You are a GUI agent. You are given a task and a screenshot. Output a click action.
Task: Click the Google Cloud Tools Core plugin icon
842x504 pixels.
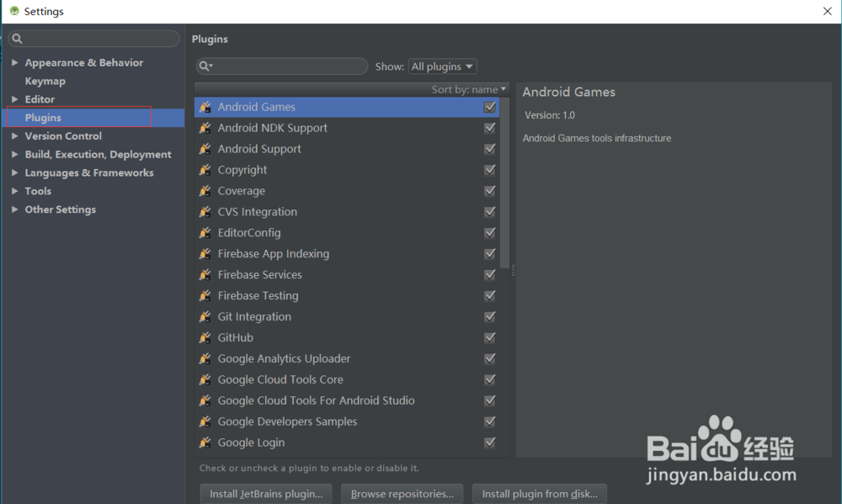click(205, 379)
